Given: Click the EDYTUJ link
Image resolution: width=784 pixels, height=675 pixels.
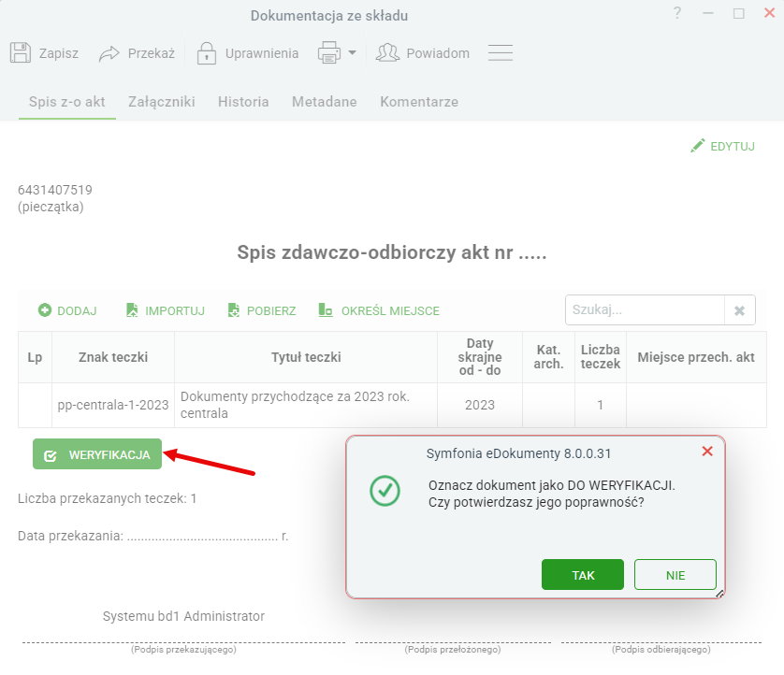Looking at the screenshot, I should [733, 147].
